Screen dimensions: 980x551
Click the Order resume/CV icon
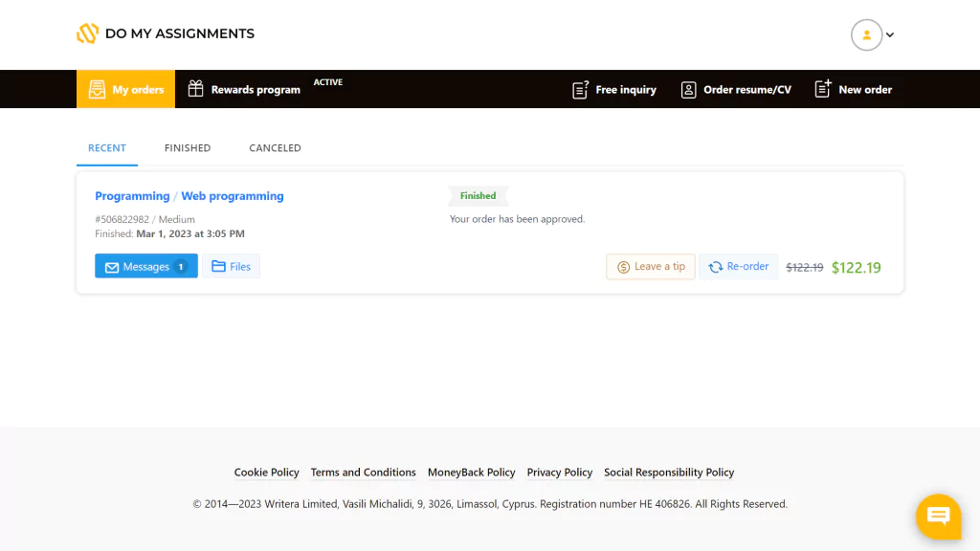pos(688,90)
